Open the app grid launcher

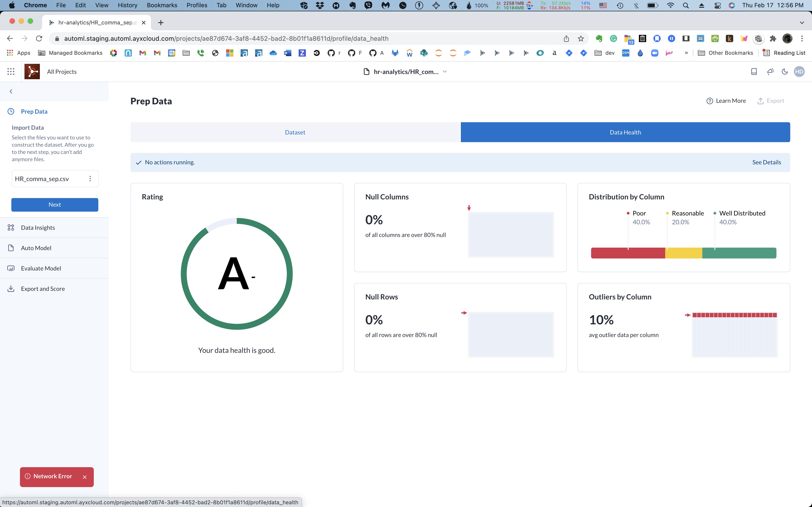click(11, 72)
